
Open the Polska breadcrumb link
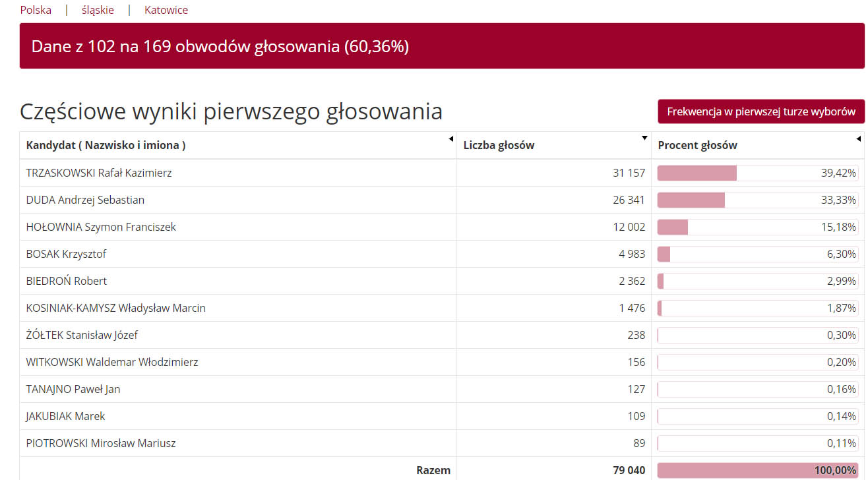[x=36, y=10]
